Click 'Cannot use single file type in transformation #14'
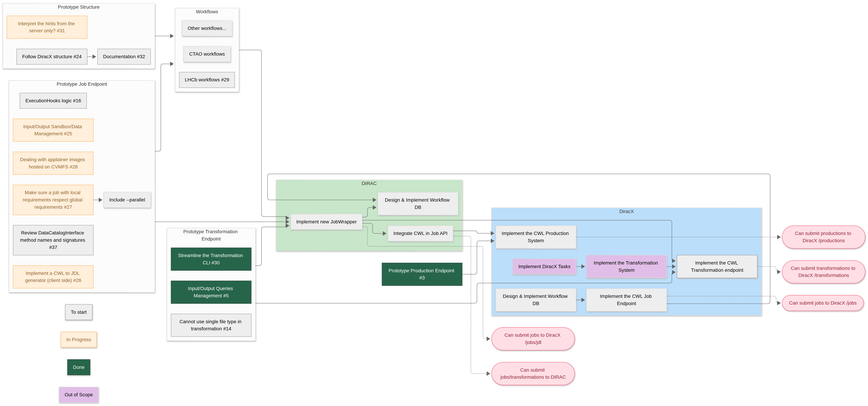The width and height of the screenshot is (868, 406). [x=211, y=325]
